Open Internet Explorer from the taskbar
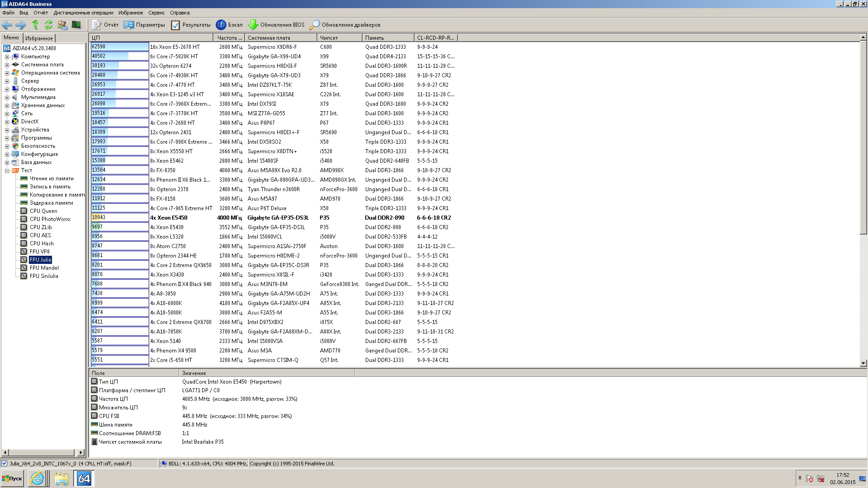 tap(38, 479)
